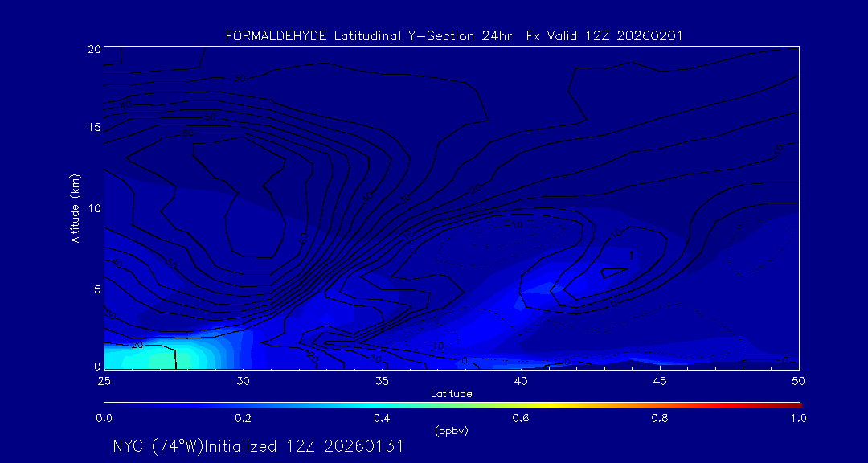This screenshot has height=463, width=868.
Task: Click the 0.4 colorbar scale label
Action: [x=382, y=418]
